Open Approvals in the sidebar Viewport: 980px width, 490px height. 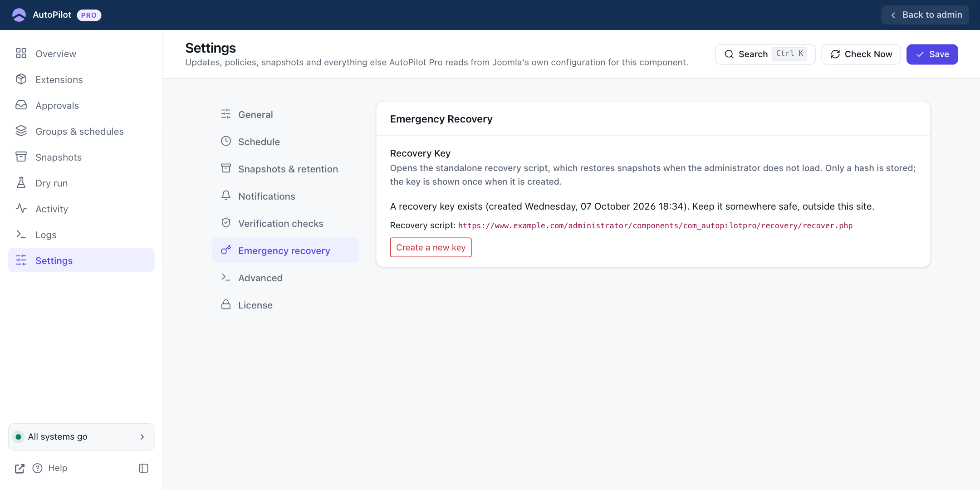coord(81,105)
